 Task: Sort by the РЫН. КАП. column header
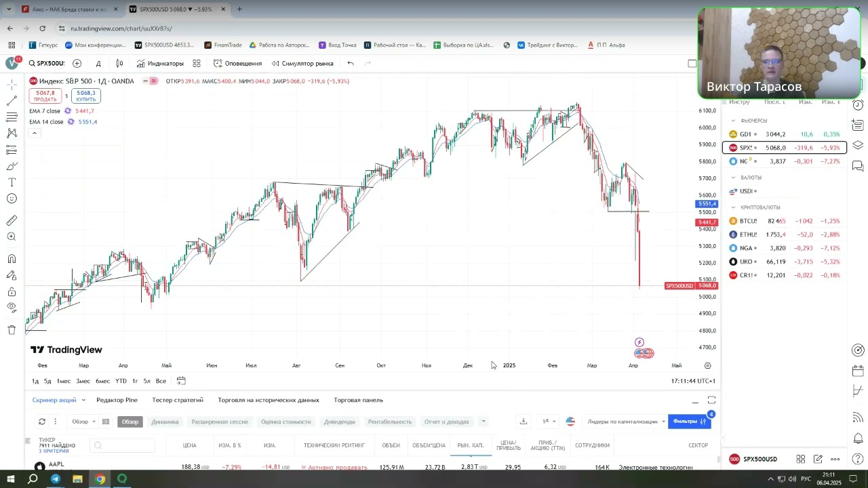(x=470, y=445)
